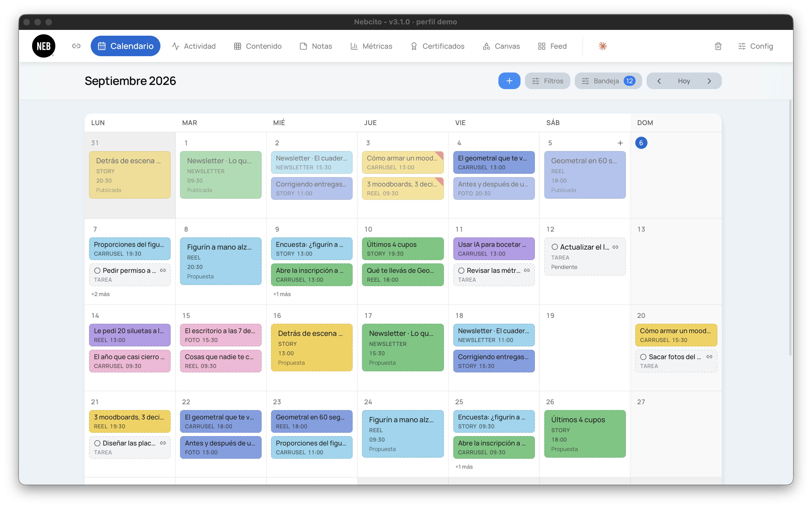Viewport: 812px width, 508px height.
Task: Open Últimos 4 cupos story on day 10
Action: pyautogui.click(x=403, y=249)
